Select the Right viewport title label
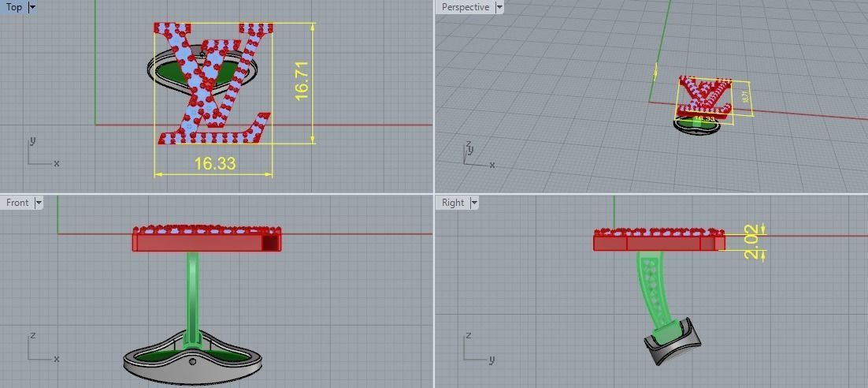The height and width of the screenshot is (388, 868). pyautogui.click(x=453, y=203)
